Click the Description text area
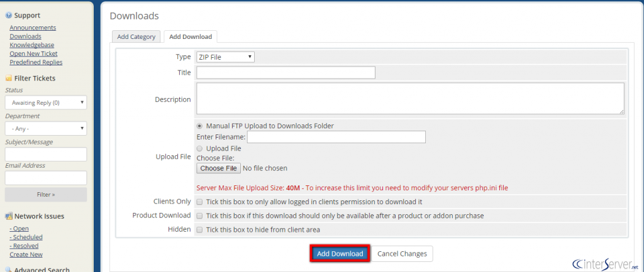 pyautogui.click(x=410, y=99)
